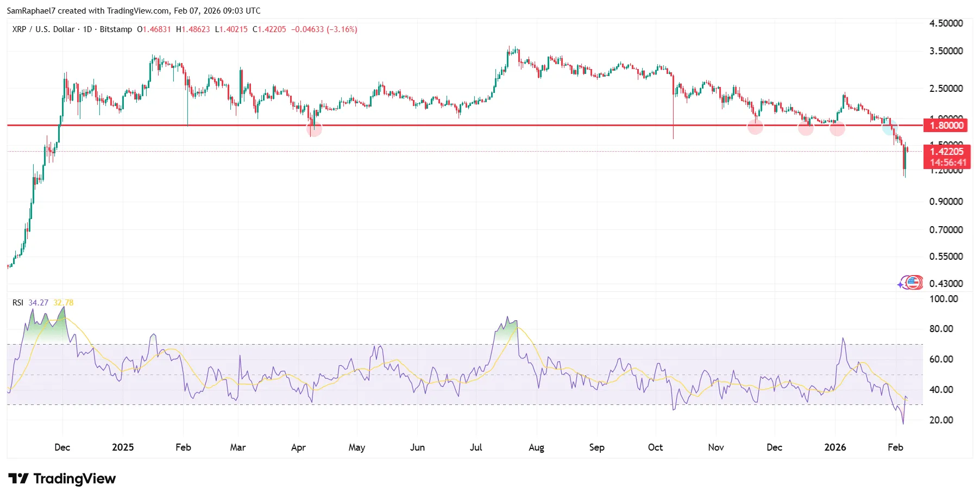The image size is (980, 499).
Task: Click the SamRaphael7 attribution link
Action: [x=33, y=10]
